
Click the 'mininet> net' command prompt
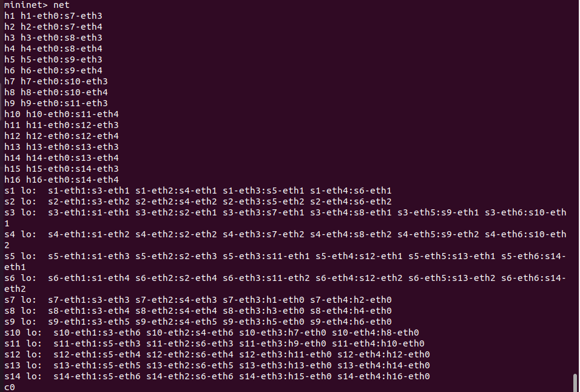[36, 5]
